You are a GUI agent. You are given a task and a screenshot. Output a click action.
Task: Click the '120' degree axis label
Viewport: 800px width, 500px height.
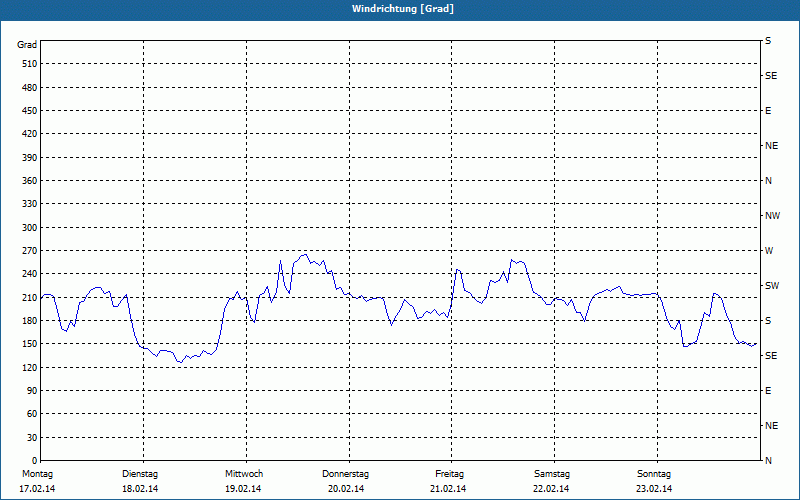pyautogui.click(x=30, y=367)
